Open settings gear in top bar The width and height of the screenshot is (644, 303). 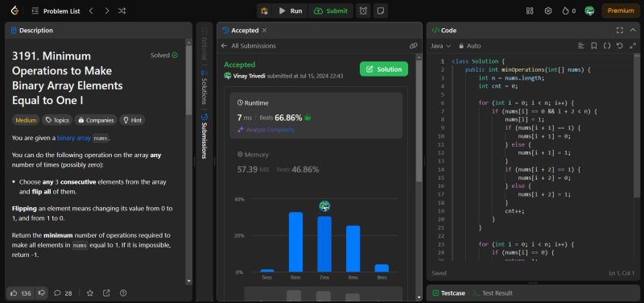tap(548, 11)
